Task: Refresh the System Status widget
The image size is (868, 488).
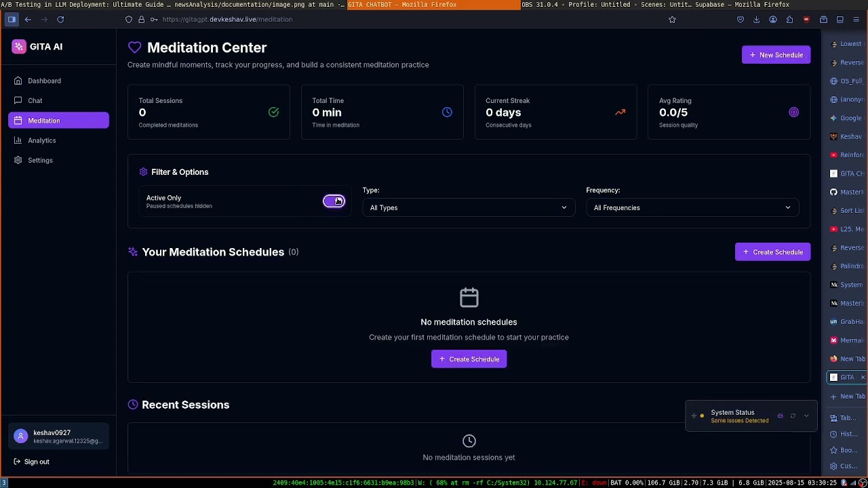Action: coord(793,416)
